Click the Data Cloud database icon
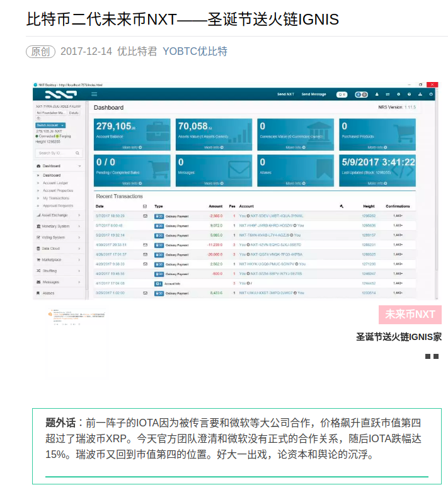The width and height of the screenshot is (448, 504). (38, 249)
